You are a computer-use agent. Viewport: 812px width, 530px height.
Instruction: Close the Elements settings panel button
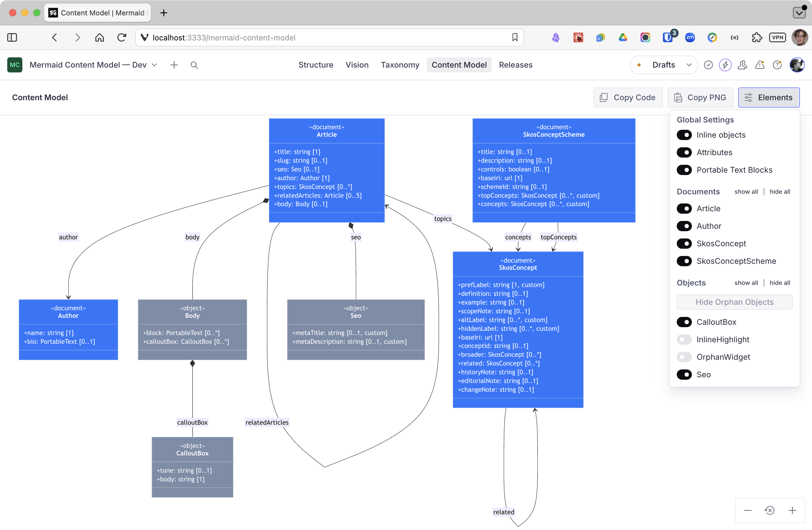769,97
